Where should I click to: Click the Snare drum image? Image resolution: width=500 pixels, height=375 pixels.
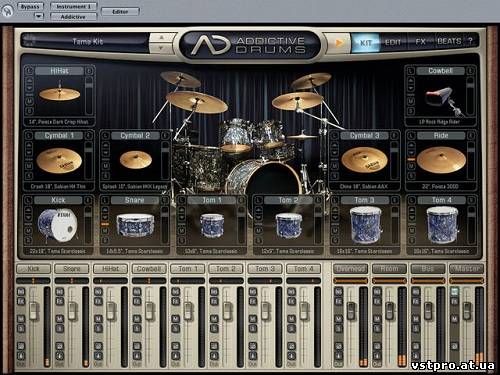click(x=135, y=225)
